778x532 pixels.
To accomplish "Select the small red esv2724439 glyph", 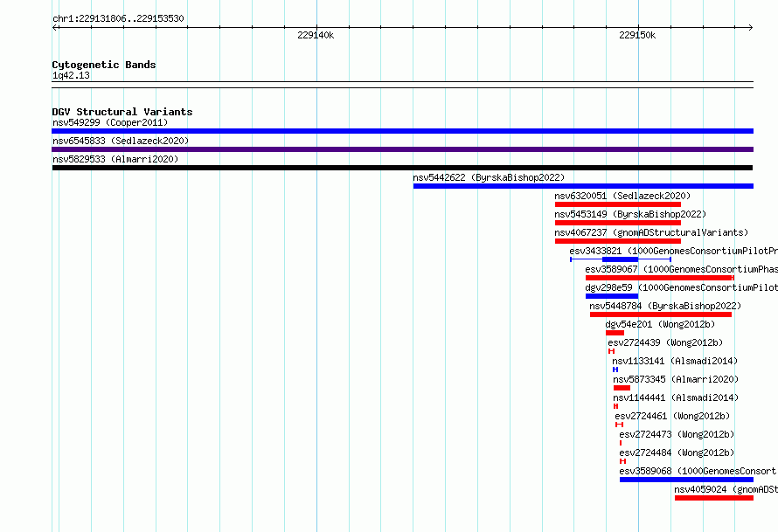I will pyautogui.click(x=611, y=351).
